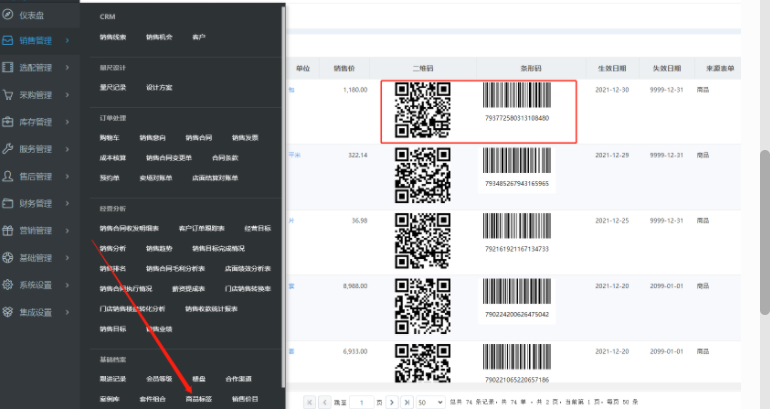
Task: Click QR code in the 1,180.00 row
Action: click(x=423, y=110)
